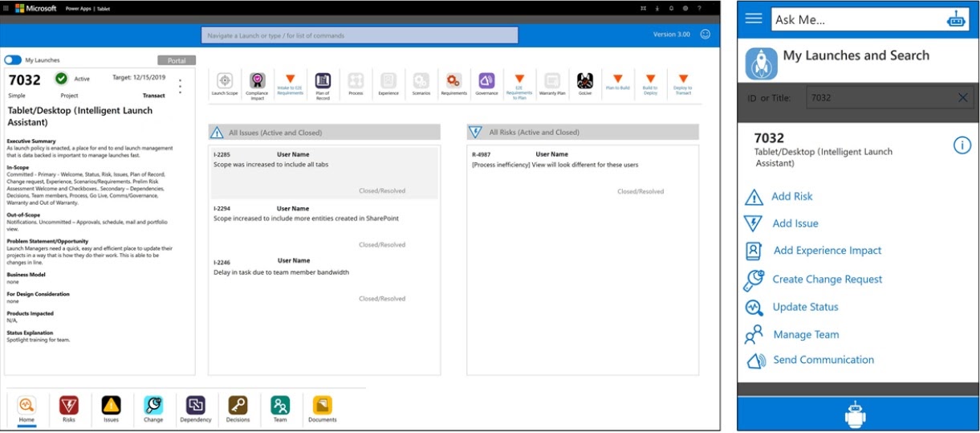Clear the ID or Title search field
The image size is (980, 433).
click(963, 97)
